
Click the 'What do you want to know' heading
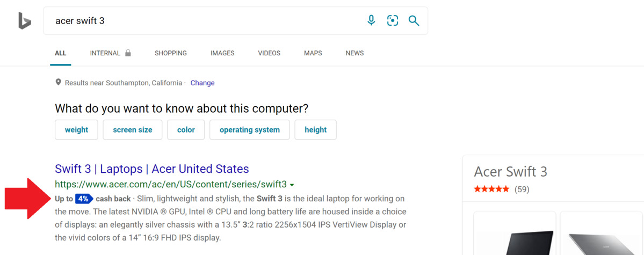[x=182, y=108]
